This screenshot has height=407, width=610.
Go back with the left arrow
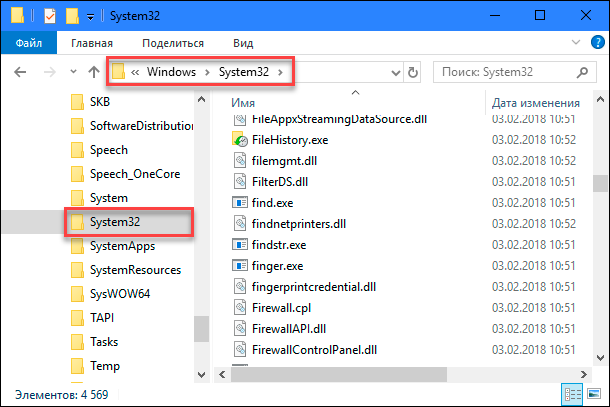coord(20,72)
